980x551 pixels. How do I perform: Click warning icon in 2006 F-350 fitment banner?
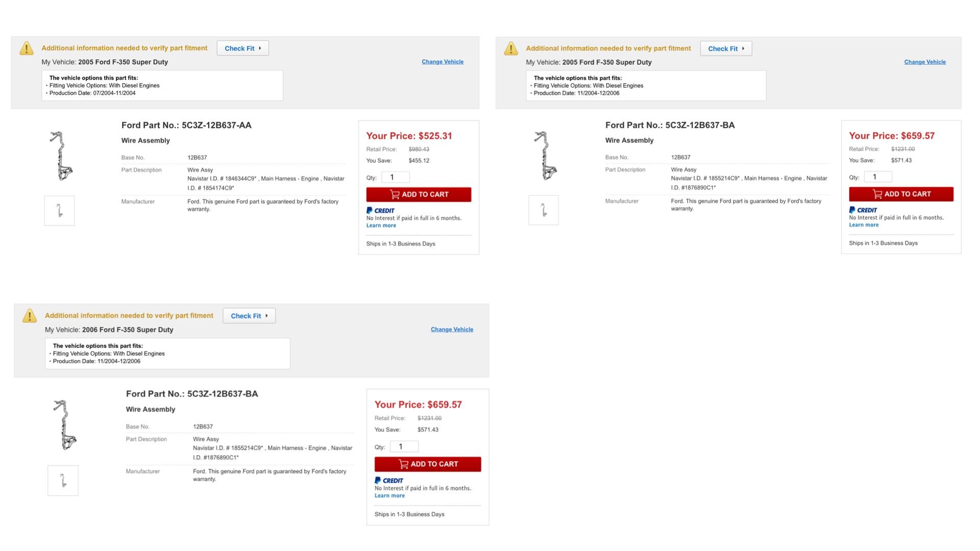click(30, 316)
